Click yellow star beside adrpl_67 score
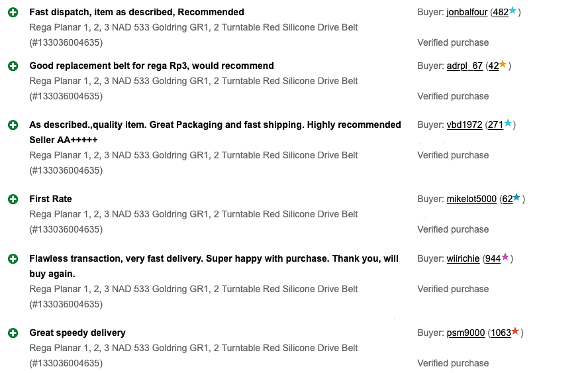Screen dimensions: 588x373 click(503, 65)
